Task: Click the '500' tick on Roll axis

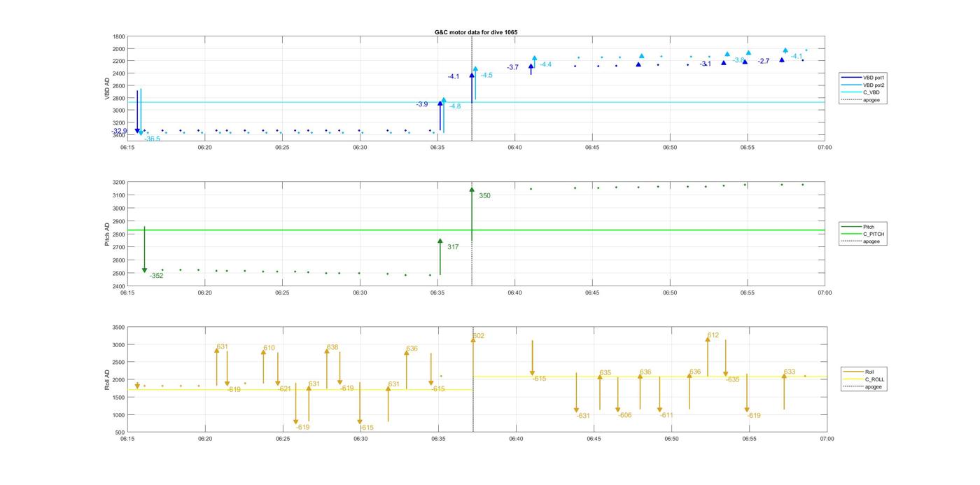Action: point(120,433)
